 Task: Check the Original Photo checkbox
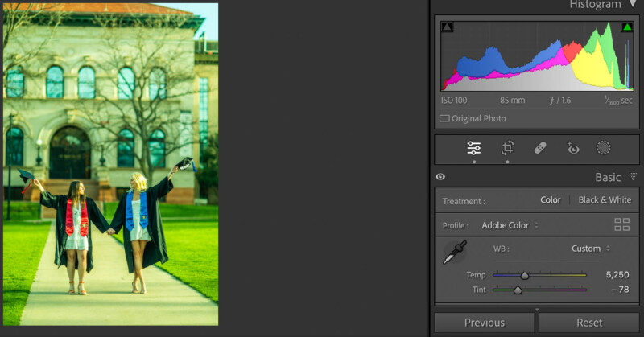click(x=444, y=119)
